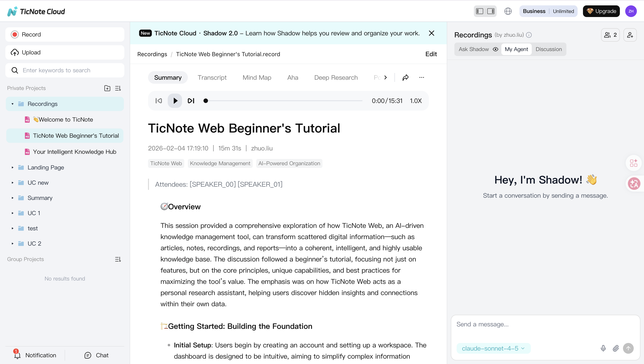Collapse the Recordings folder
644x364 pixels.
[x=12, y=104]
